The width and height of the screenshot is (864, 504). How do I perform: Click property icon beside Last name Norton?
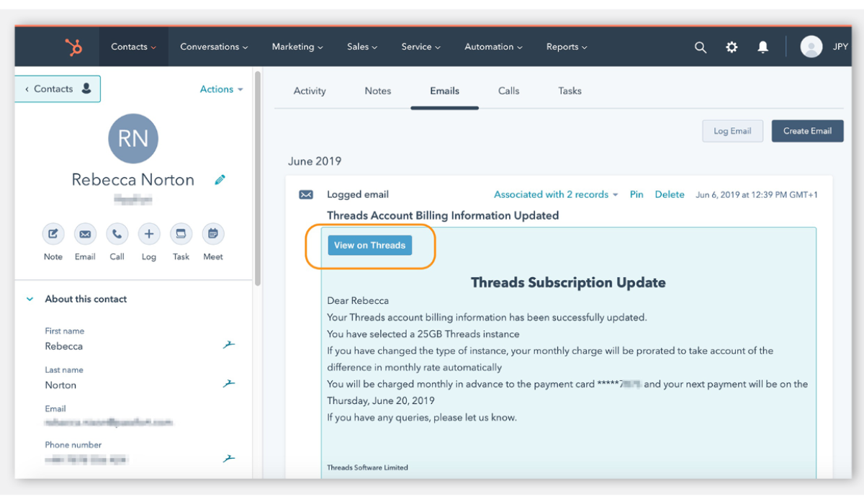pyautogui.click(x=229, y=384)
